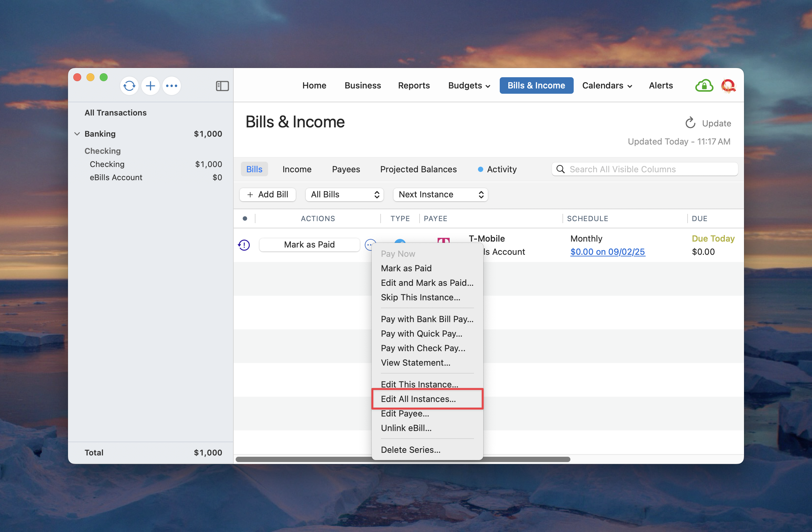Click the red Quicken logo icon

click(728, 85)
